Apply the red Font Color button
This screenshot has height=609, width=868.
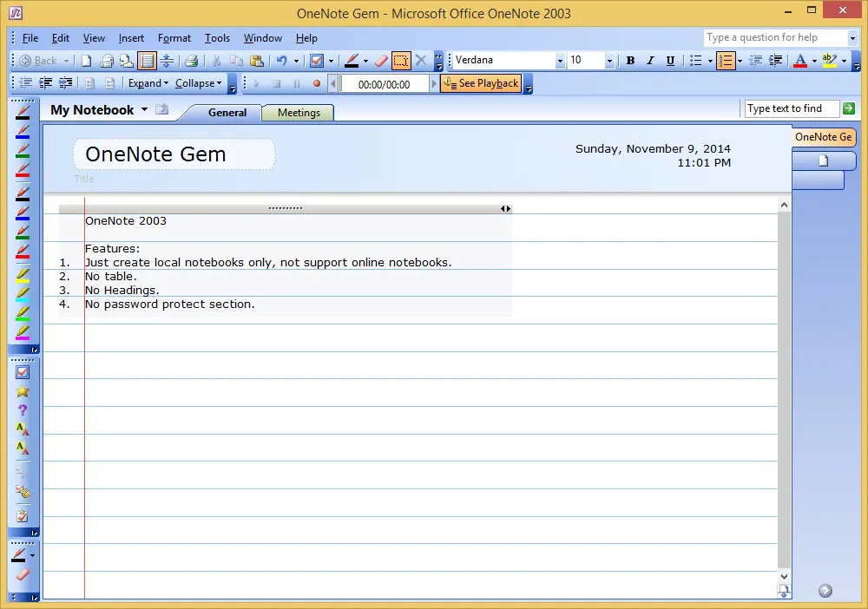coord(800,61)
